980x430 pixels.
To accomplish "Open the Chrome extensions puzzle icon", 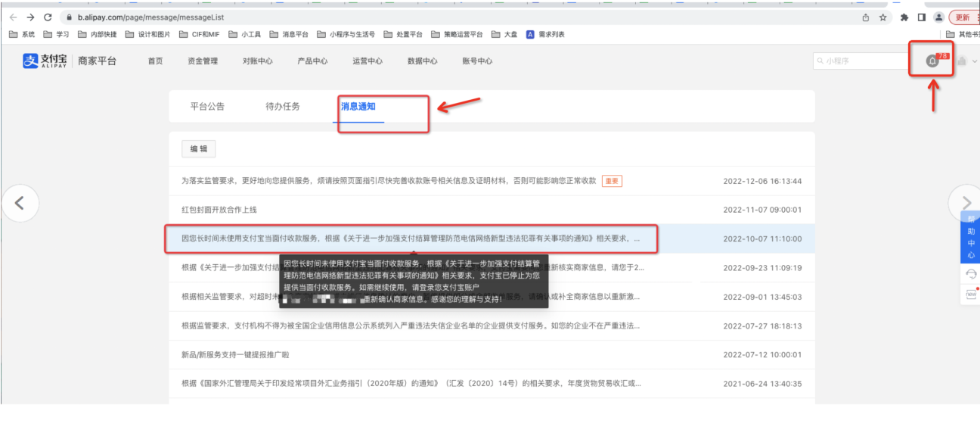I will pos(904,17).
